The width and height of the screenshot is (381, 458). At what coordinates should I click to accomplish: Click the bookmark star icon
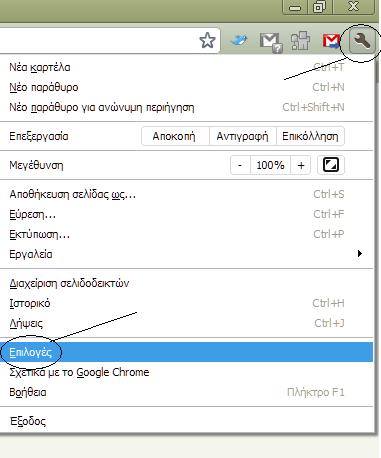[207, 40]
